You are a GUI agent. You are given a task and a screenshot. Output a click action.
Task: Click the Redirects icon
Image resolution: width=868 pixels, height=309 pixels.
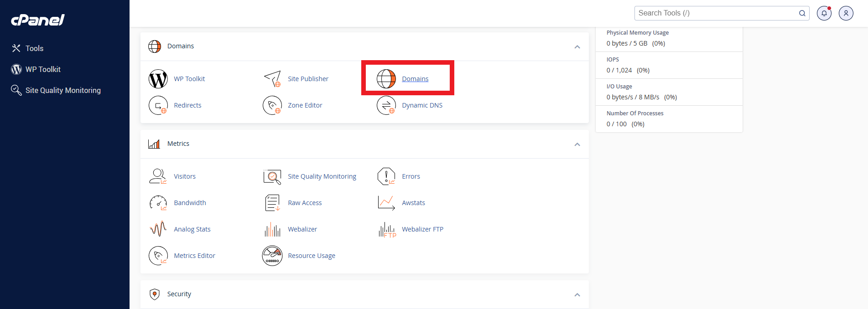tap(158, 105)
